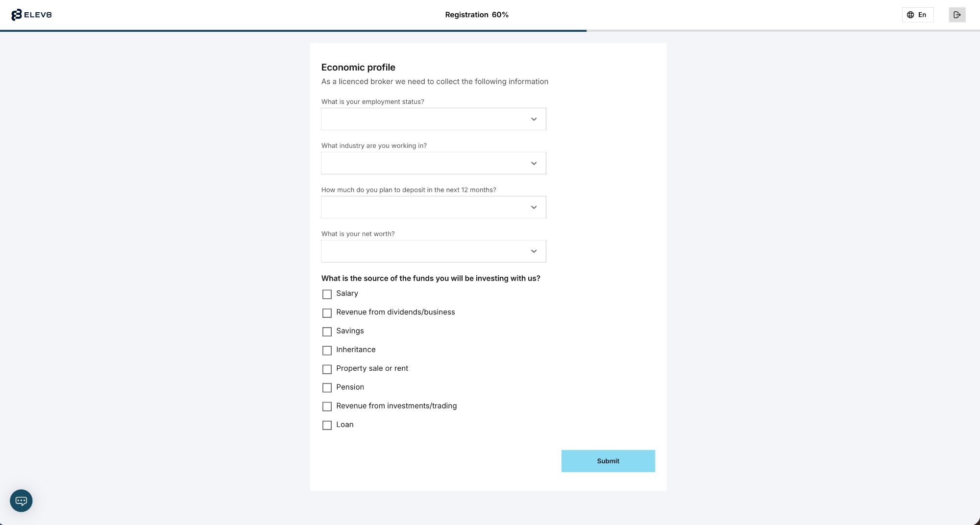980x525 pixels.
Task: Check the Revenue from dividends/business option
Action: 327,313
